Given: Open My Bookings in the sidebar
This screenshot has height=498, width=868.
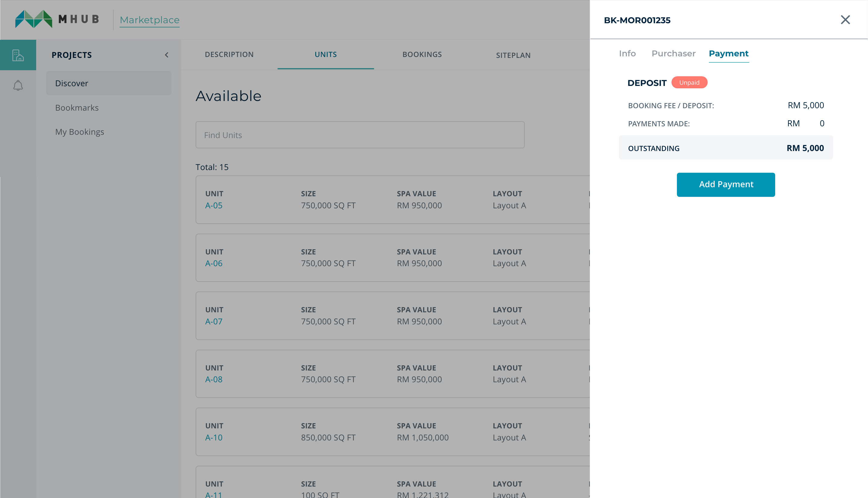Looking at the screenshot, I should [80, 132].
